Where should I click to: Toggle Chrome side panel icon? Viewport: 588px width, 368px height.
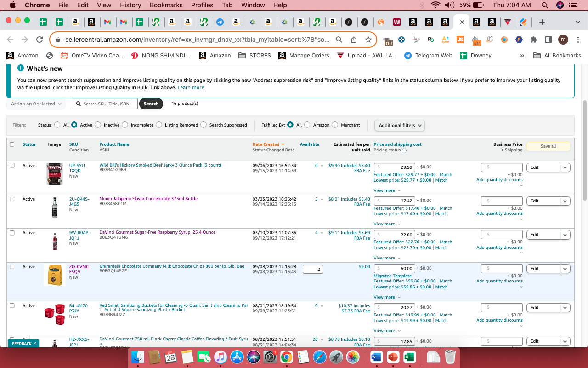(548, 40)
